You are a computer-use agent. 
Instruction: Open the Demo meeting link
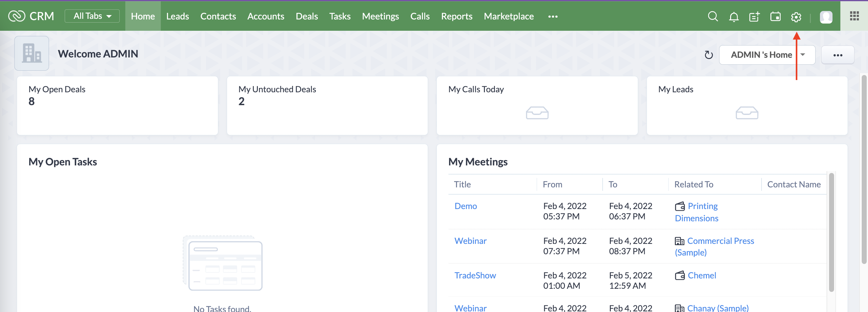(465, 206)
